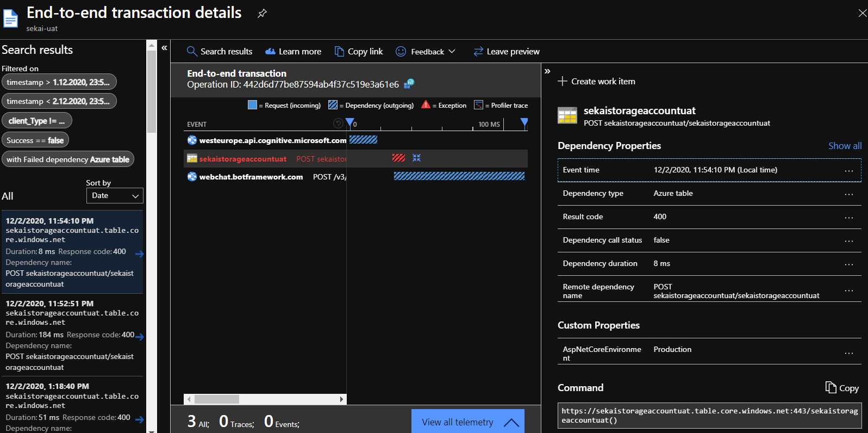Click the Command URL text box

click(709, 416)
